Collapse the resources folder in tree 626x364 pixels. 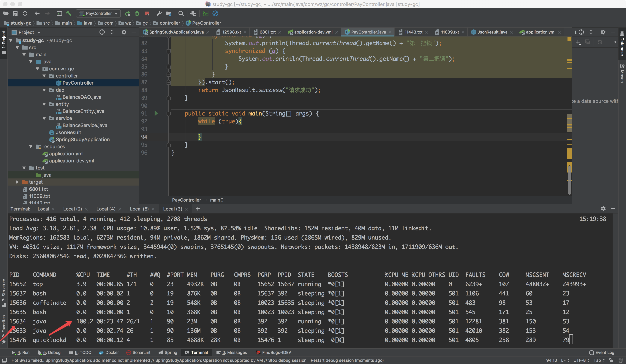31,147
